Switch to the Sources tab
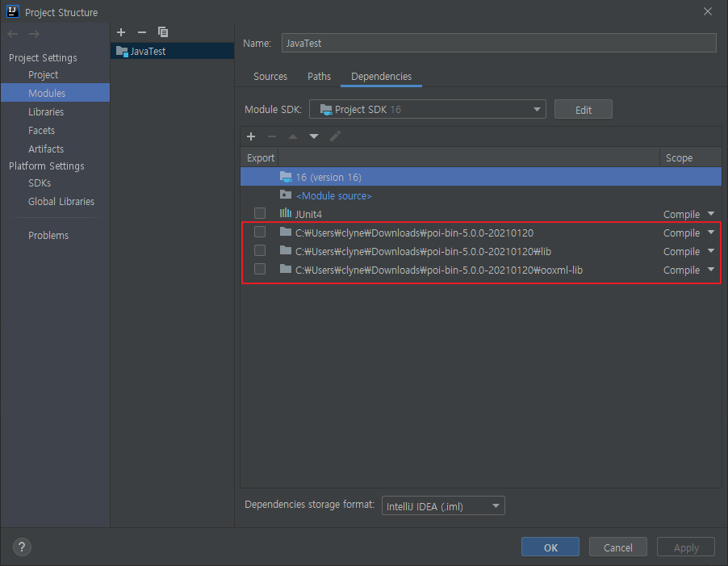Screen dimensions: 728x566 click(270, 77)
